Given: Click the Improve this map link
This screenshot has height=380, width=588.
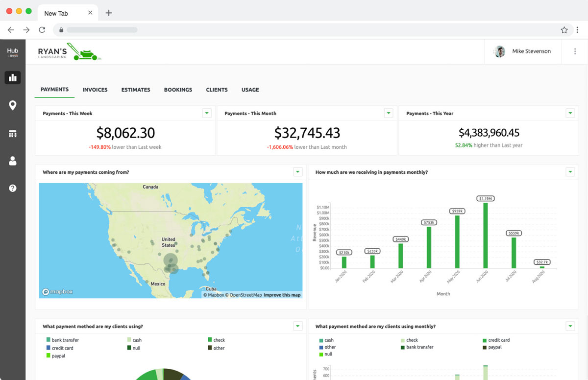Looking at the screenshot, I should [282, 295].
